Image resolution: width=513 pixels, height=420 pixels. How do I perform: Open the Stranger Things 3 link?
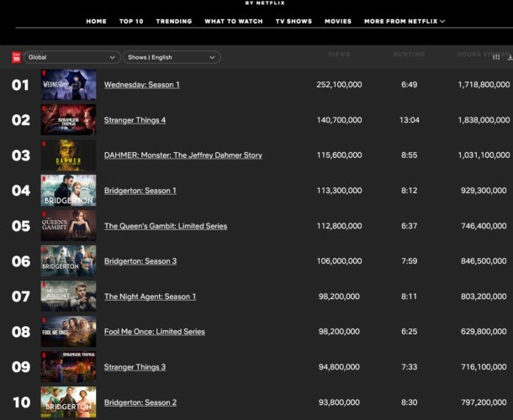point(135,367)
